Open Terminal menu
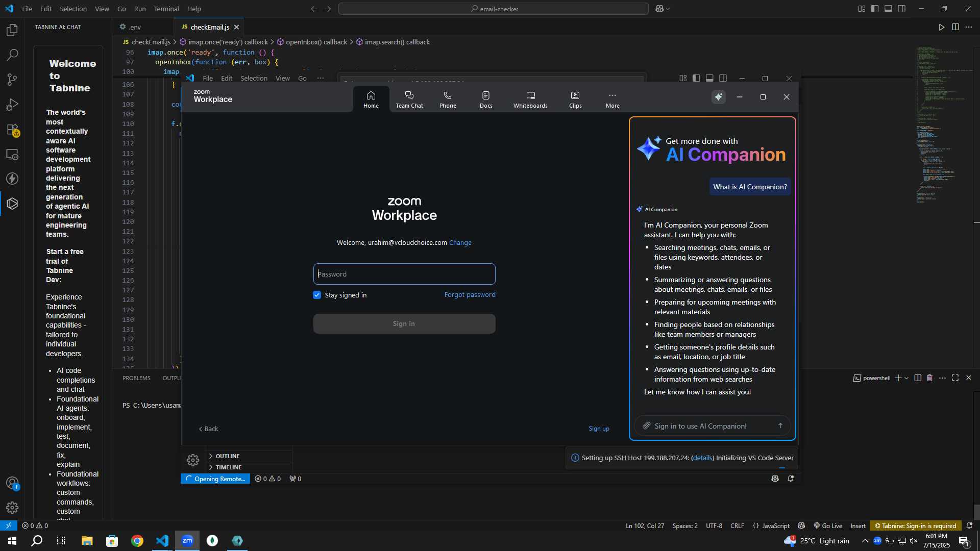This screenshot has width=980, height=551. click(166, 9)
